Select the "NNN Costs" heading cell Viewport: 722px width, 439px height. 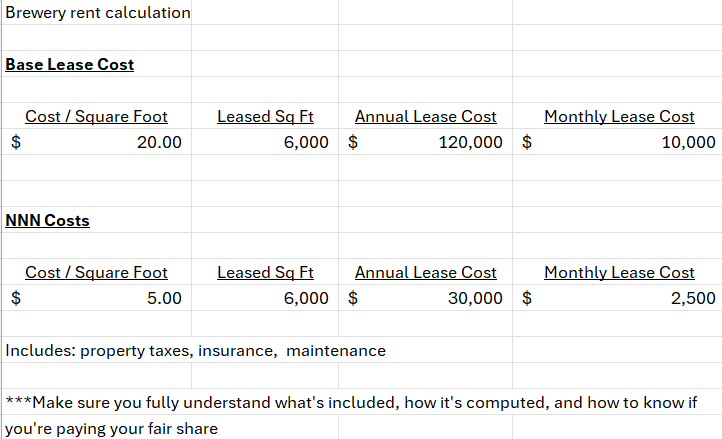click(x=48, y=221)
